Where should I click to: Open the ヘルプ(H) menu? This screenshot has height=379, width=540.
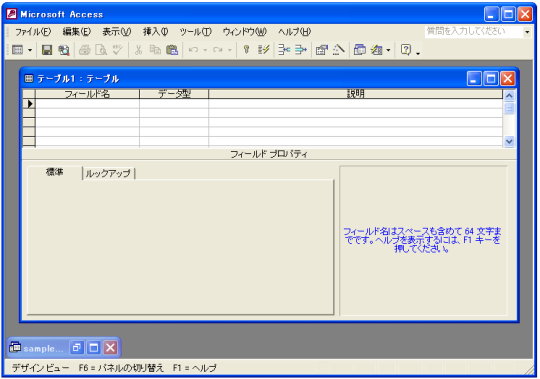click(x=294, y=32)
